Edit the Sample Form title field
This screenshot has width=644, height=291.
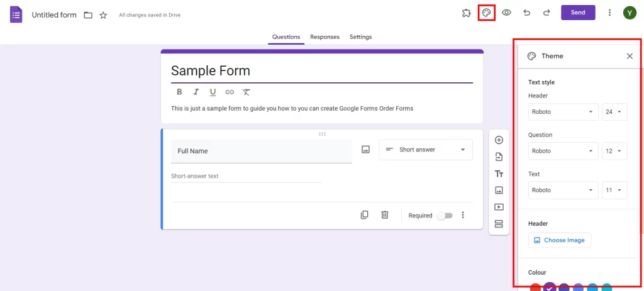[321, 70]
